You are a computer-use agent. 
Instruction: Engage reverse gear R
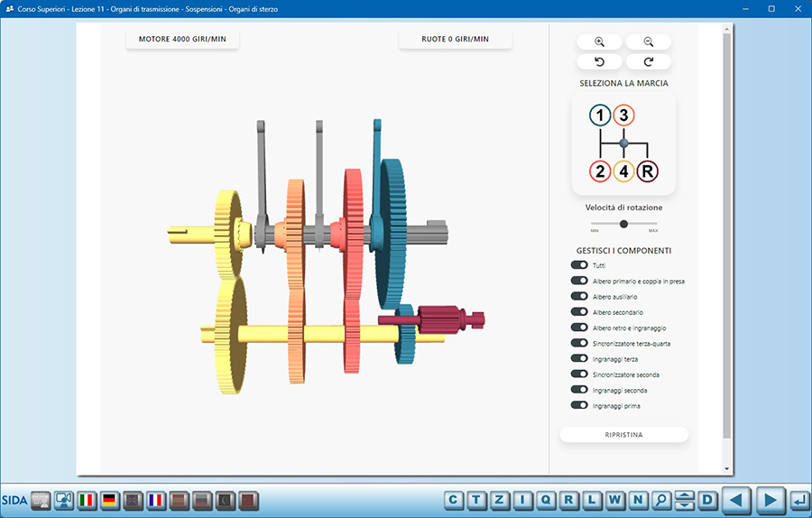(647, 171)
